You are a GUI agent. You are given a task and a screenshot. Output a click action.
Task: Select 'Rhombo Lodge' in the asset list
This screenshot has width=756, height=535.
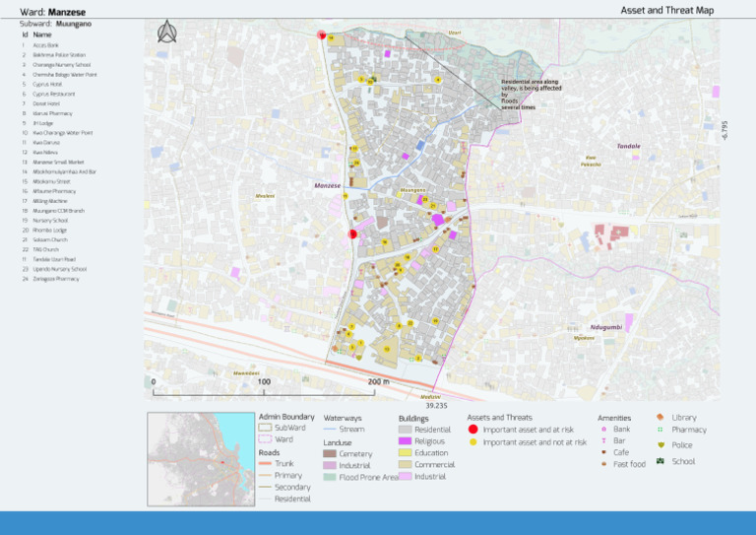(x=50, y=231)
